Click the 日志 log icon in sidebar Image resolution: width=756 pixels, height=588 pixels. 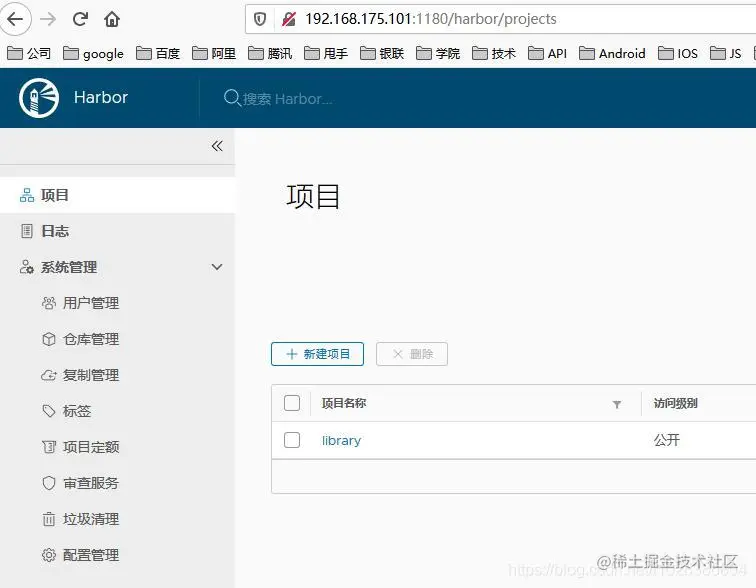click(x=27, y=231)
